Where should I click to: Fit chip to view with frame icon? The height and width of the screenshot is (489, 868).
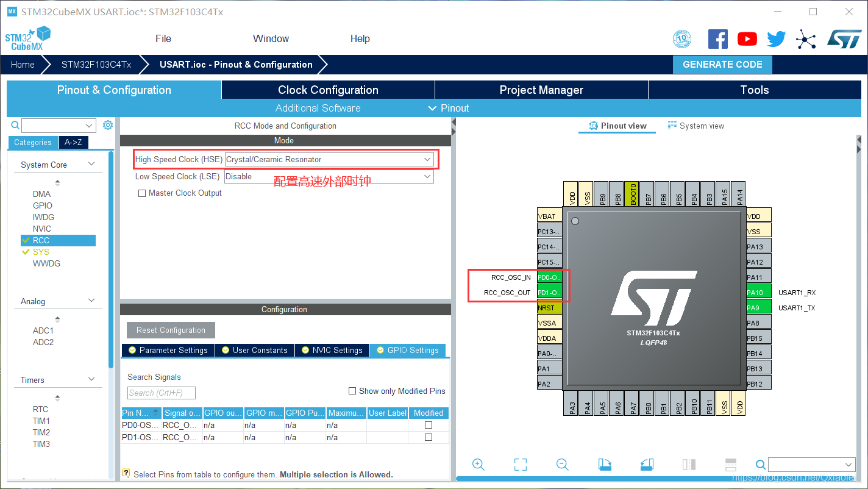coord(521,465)
